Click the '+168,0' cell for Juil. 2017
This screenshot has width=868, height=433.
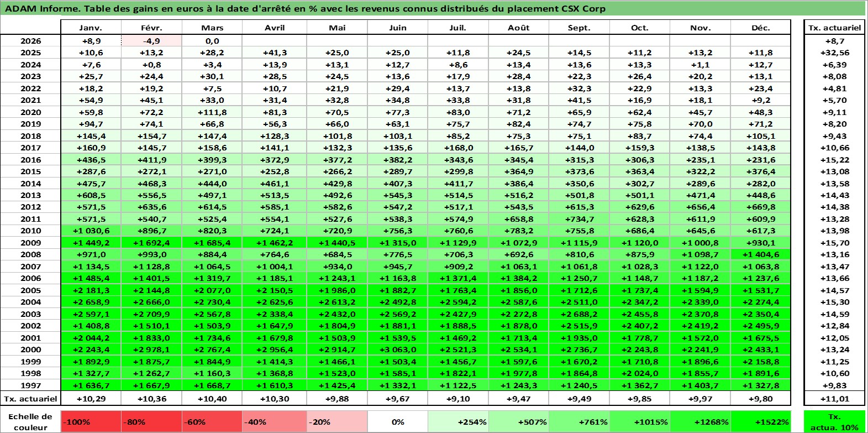click(x=458, y=148)
